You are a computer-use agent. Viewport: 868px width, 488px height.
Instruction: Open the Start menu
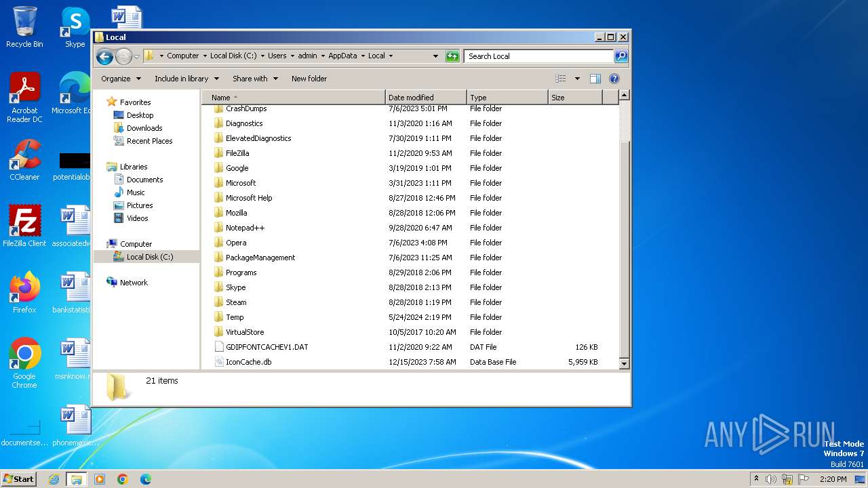point(18,479)
